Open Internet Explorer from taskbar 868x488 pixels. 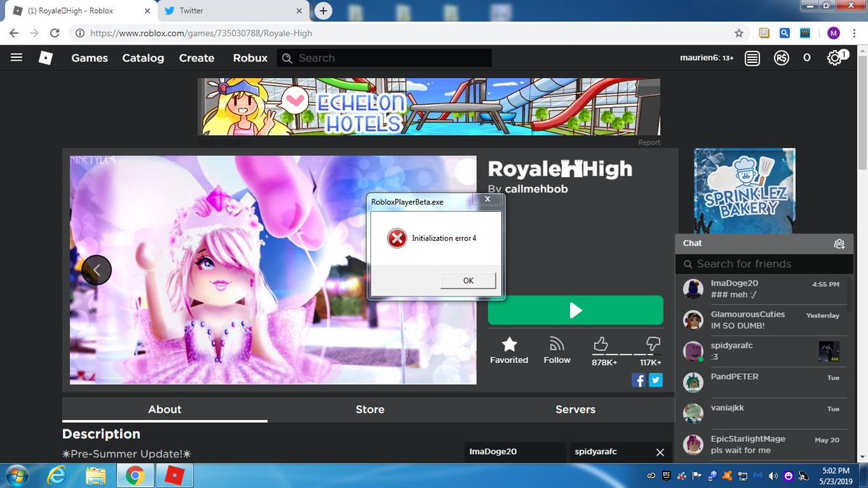point(56,476)
